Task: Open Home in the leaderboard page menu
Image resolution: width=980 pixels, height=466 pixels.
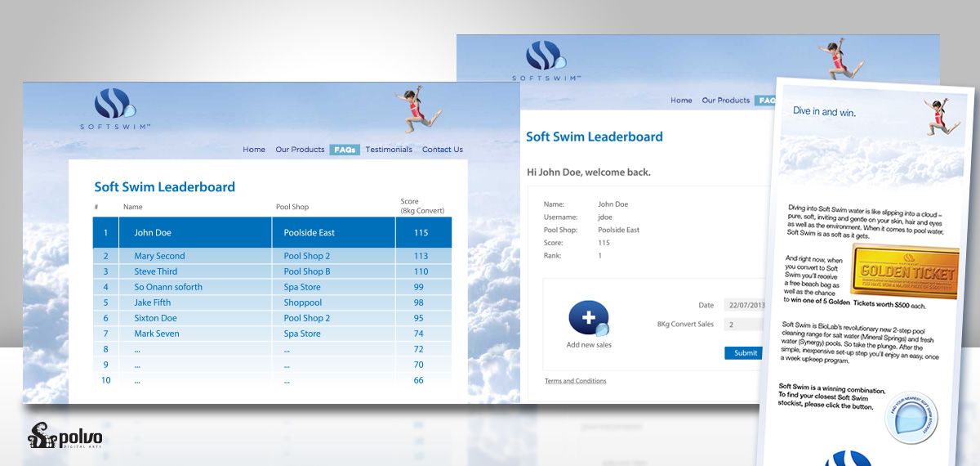Action: [x=254, y=150]
